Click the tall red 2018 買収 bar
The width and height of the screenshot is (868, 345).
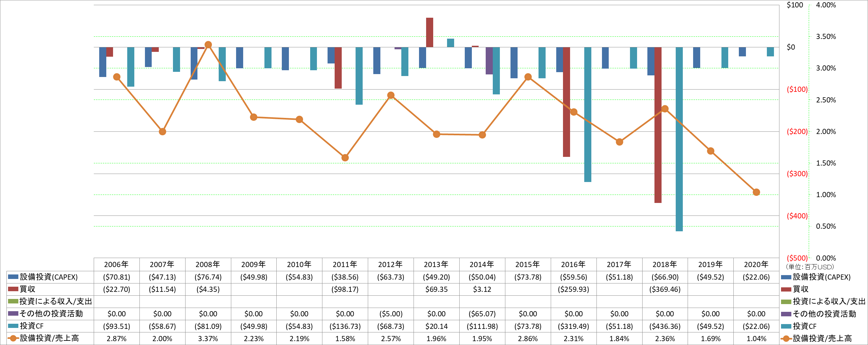[x=658, y=125]
